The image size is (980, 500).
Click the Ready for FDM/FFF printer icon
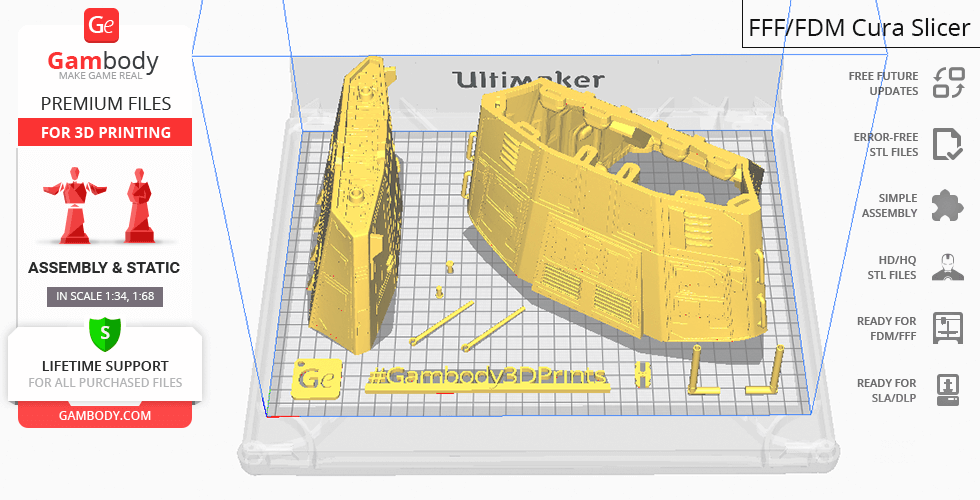click(x=947, y=328)
